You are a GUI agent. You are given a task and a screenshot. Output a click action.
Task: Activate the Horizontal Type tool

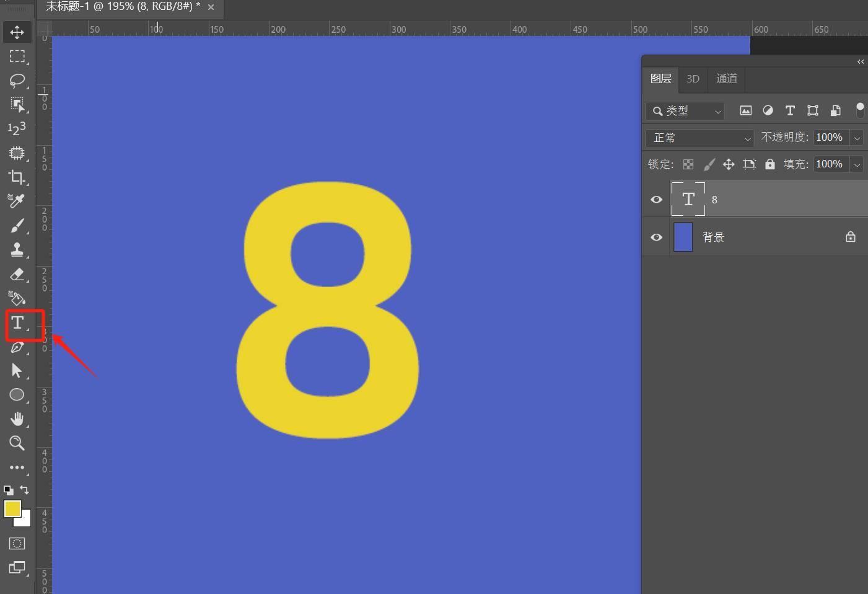tap(17, 323)
